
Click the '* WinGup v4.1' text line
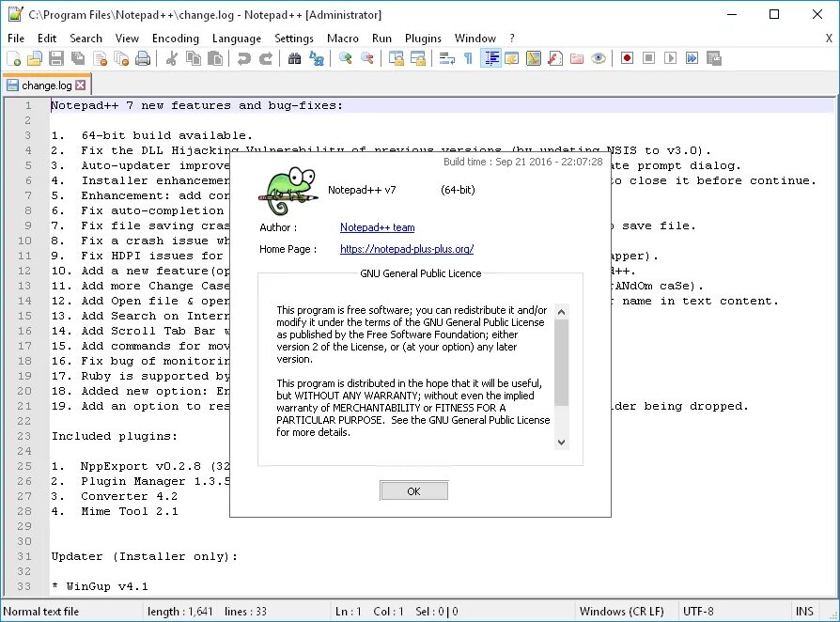coord(100,586)
